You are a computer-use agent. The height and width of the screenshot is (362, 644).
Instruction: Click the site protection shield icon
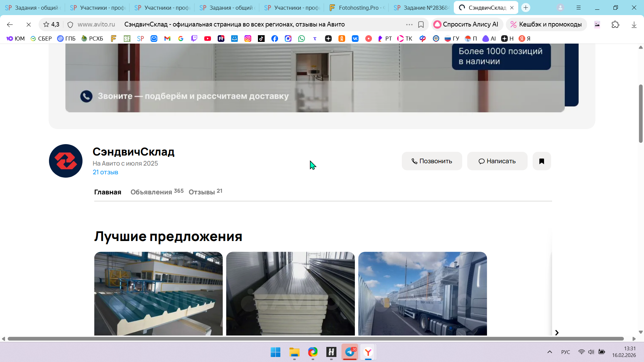point(70,24)
